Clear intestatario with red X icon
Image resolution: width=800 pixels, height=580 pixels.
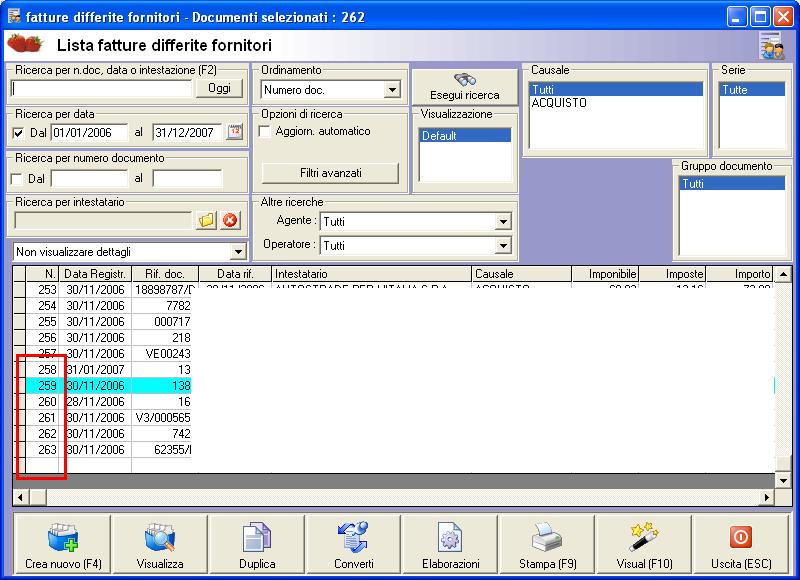coord(230,220)
